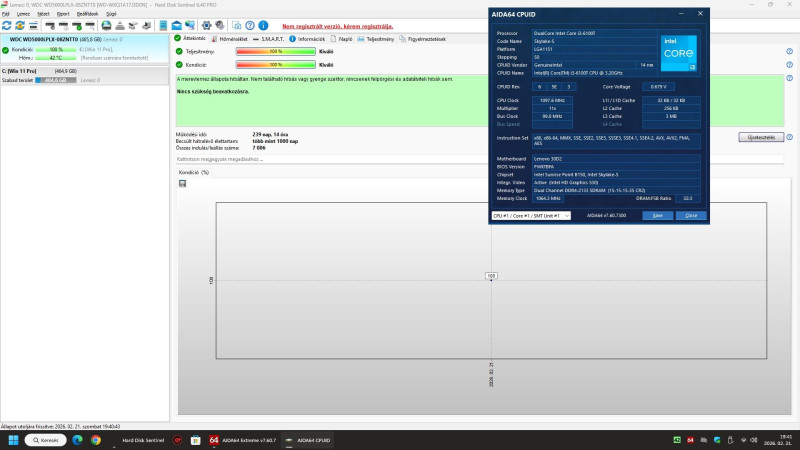Switch to the Teljesítmény tab
Screen dimensions: 800x450
[376, 39]
